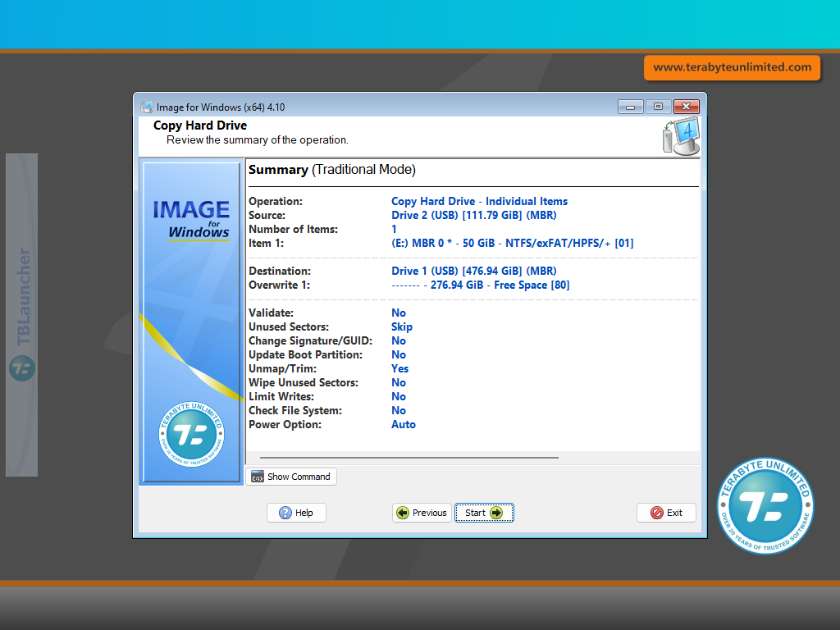Viewport: 840px width, 630px height.
Task: Click the large TeraByte Unlimited badge logo
Action: (765, 505)
